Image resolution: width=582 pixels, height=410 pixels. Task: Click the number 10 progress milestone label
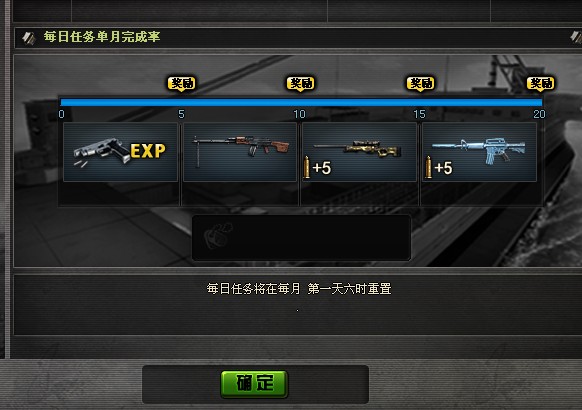pos(300,114)
